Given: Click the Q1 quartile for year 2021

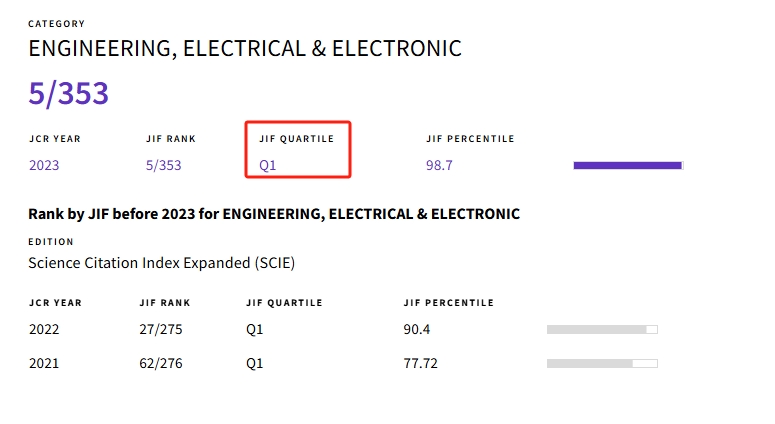Looking at the screenshot, I should tap(255, 363).
